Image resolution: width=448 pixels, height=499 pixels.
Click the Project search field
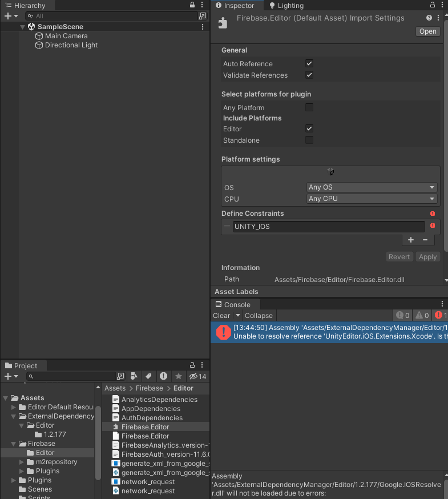coord(71,376)
